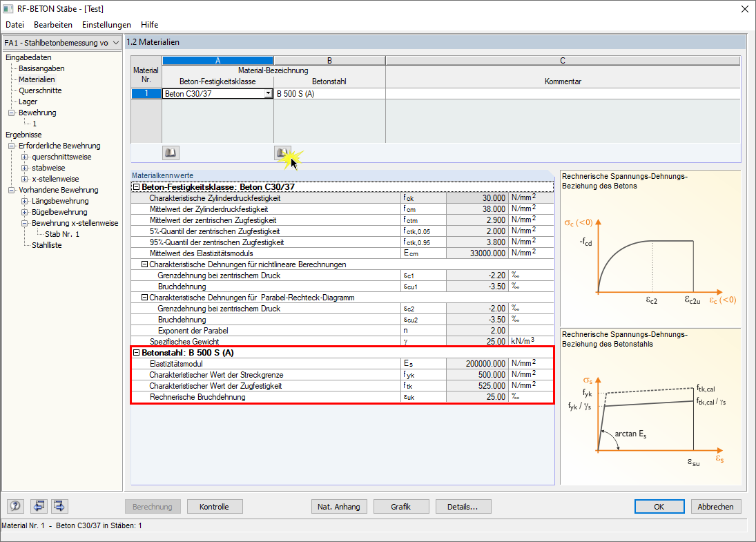Select Basisangaben in the navigator tree
Viewport: 756px width, 542px height.
(41, 68)
